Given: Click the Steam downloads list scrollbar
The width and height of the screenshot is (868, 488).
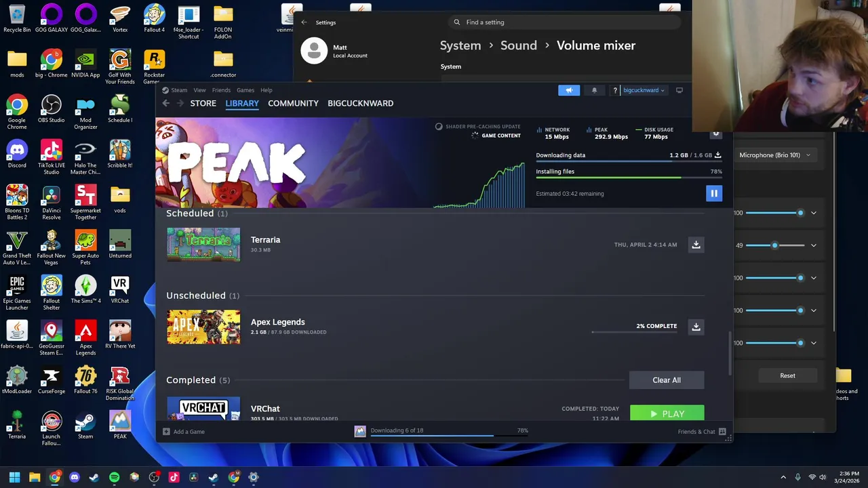Looking at the screenshot, I should 730,352.
